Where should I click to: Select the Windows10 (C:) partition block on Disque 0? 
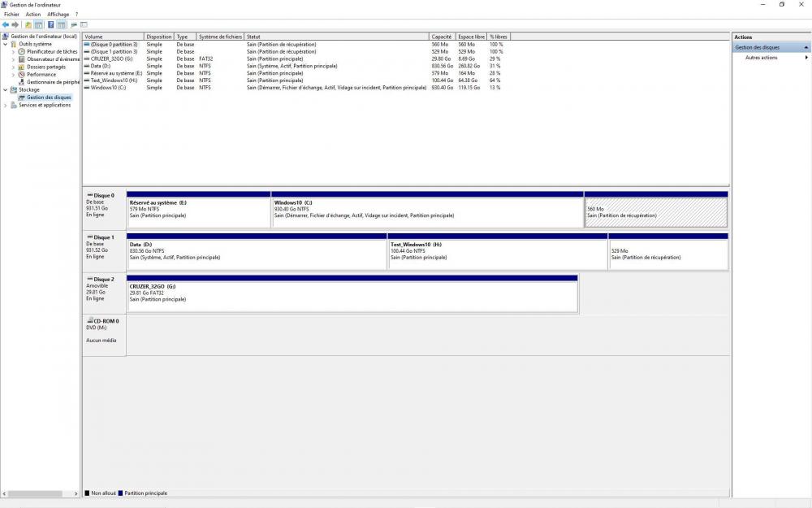point(427,210)
